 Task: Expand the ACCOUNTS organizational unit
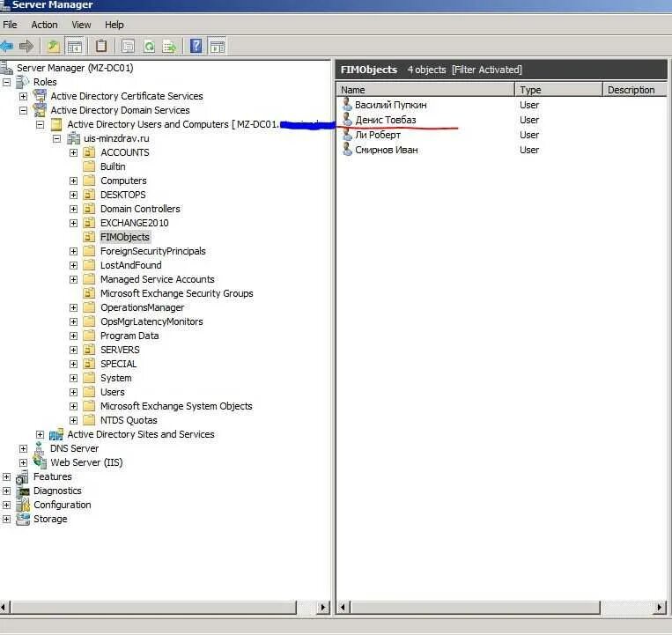pos(73,153)
